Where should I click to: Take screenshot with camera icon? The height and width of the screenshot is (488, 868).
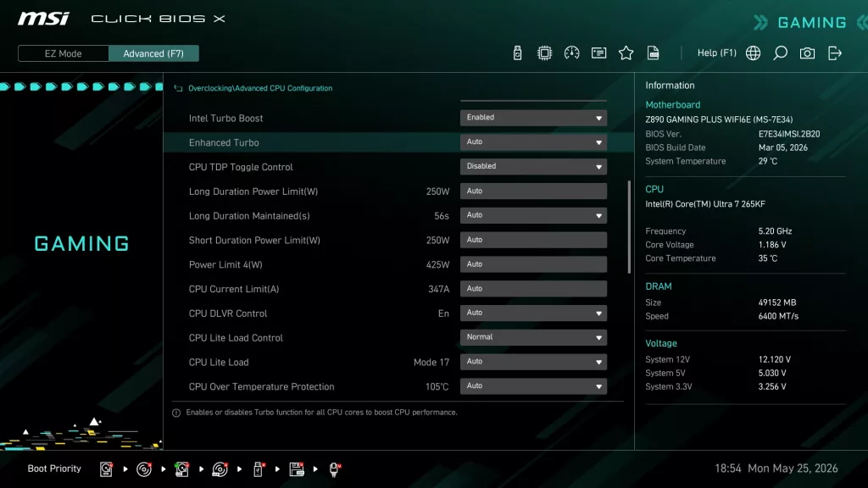point(807,53)
